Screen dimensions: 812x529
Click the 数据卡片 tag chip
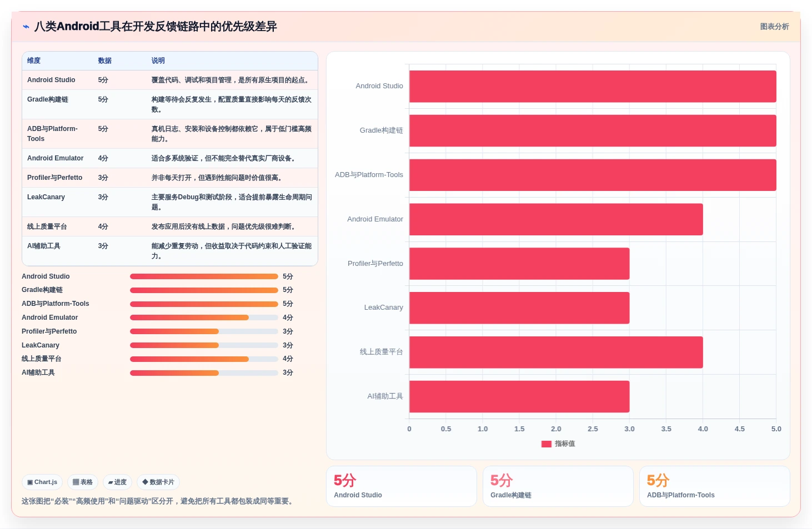tap(158, 482)
